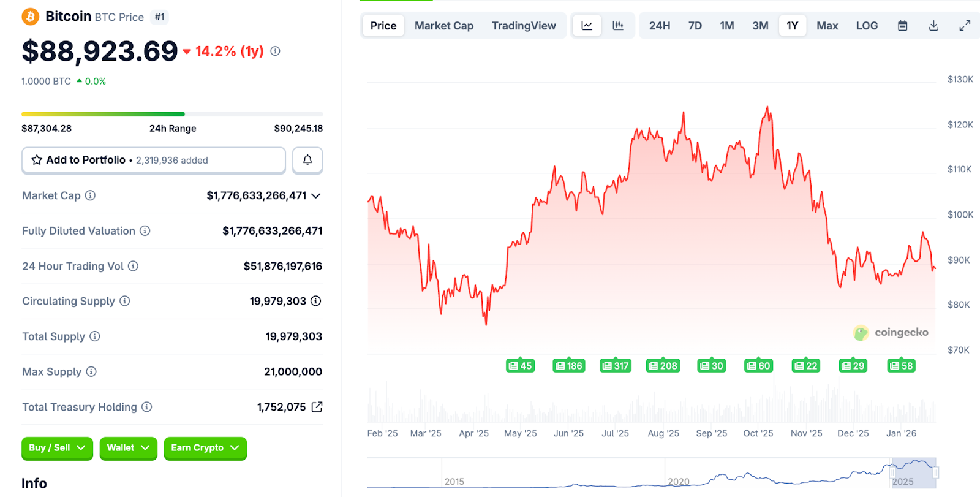The height and width of the screenshot is (497, 980).
Task: Switch to the Market Cap tab
Action: pos(444,26)
